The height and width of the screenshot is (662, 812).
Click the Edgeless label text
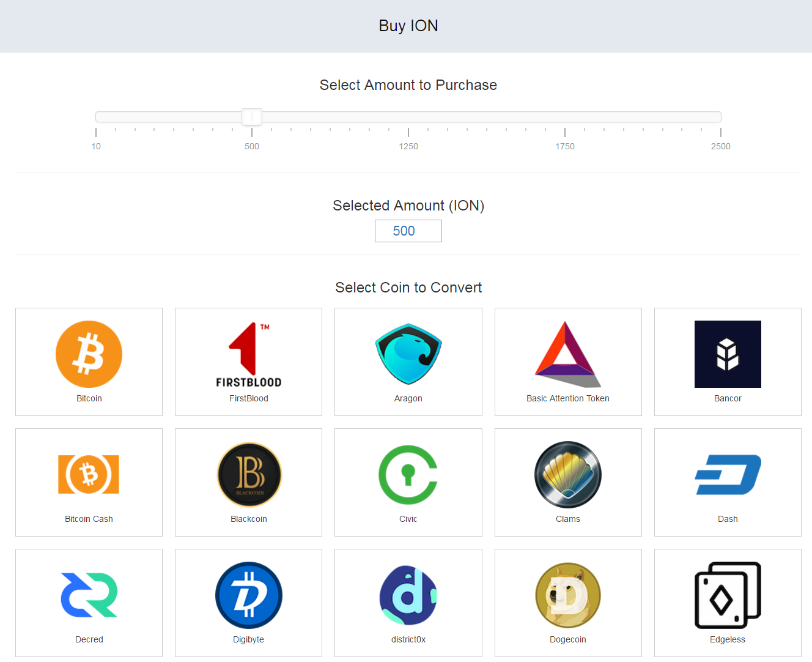point(728,639)
